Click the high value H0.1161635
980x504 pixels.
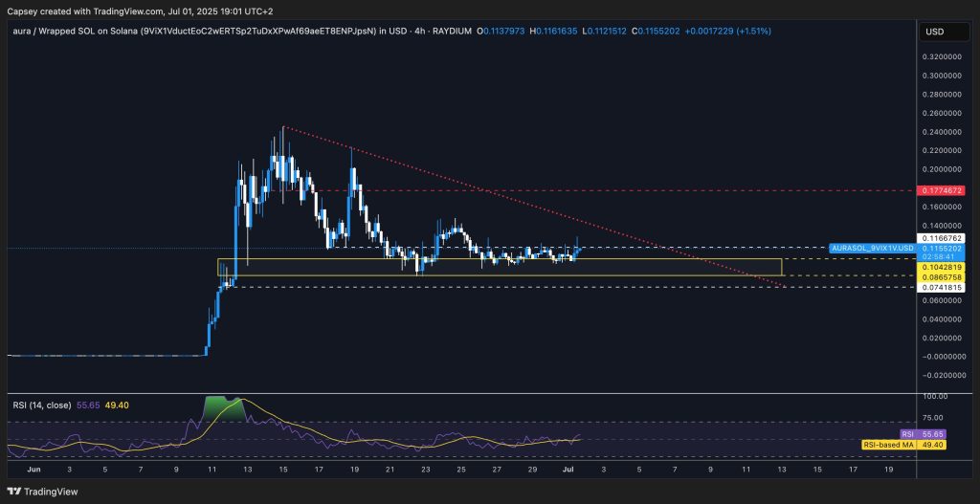554,30
